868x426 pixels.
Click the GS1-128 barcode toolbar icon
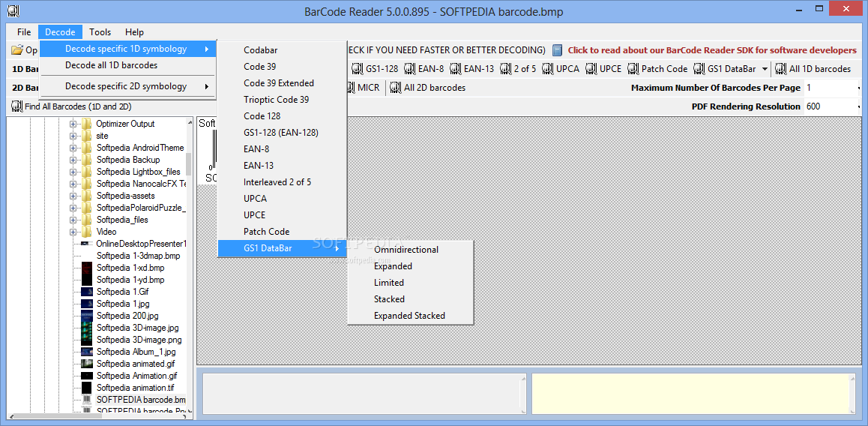pyautogui.click(x=358, y=69)
